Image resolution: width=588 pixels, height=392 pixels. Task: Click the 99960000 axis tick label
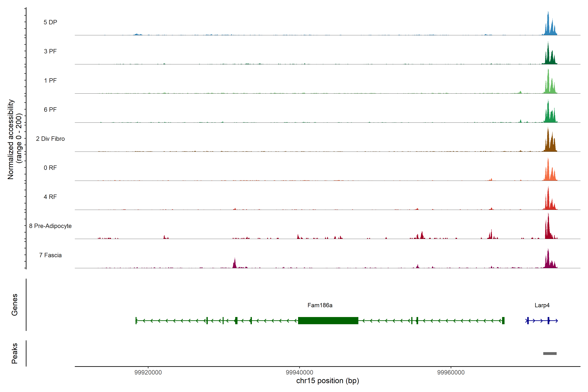[451, 372]
